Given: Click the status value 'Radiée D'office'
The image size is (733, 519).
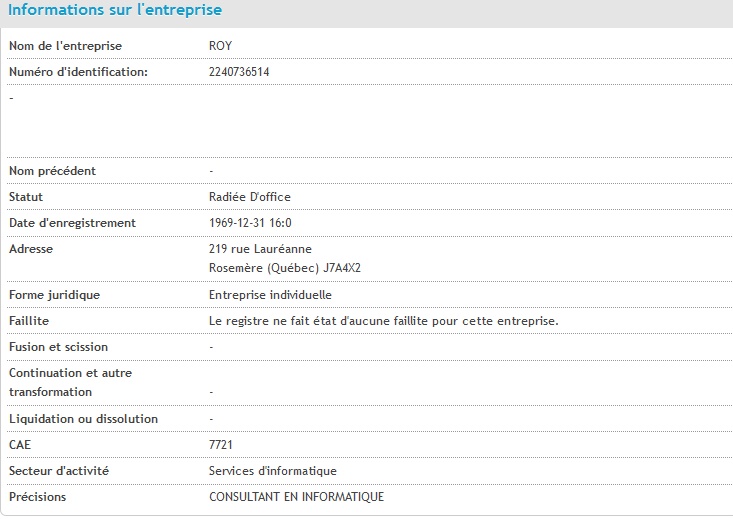Looking at the screenshot, I should pyautogui.click(x=249, y=197).
